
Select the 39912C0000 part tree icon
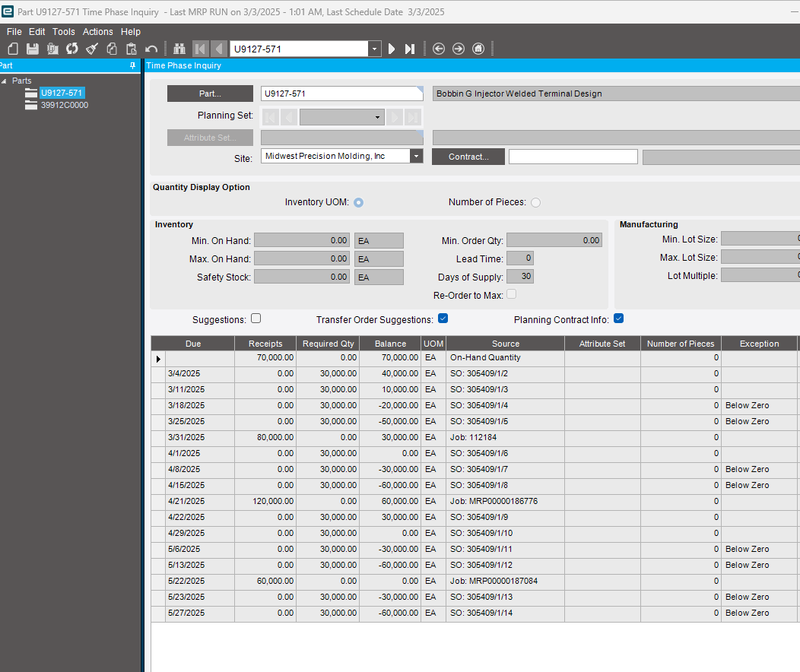(x=31, y=105)
